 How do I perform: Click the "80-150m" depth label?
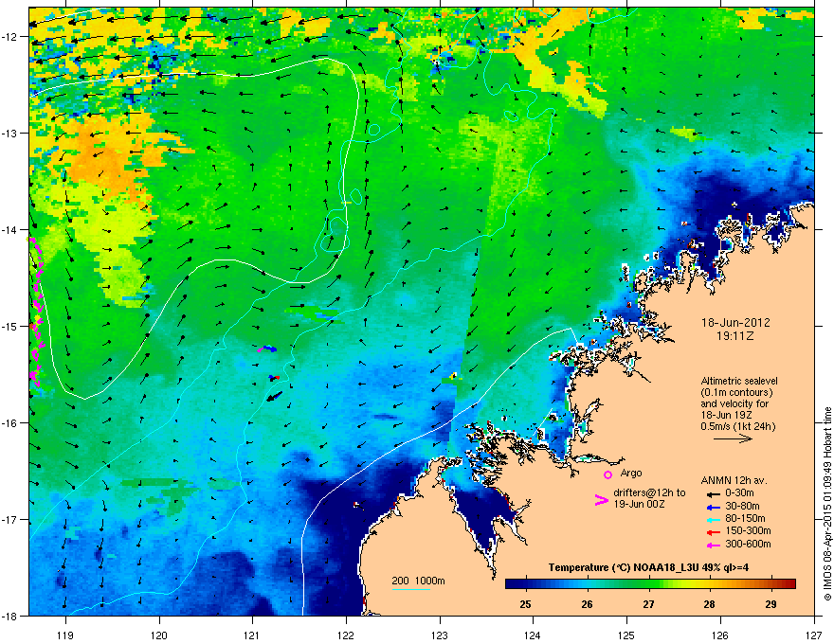click(745, 519)
